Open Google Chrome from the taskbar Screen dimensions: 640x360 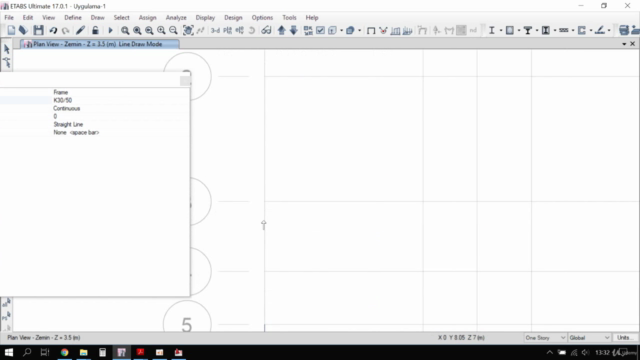tap(64, 352)
